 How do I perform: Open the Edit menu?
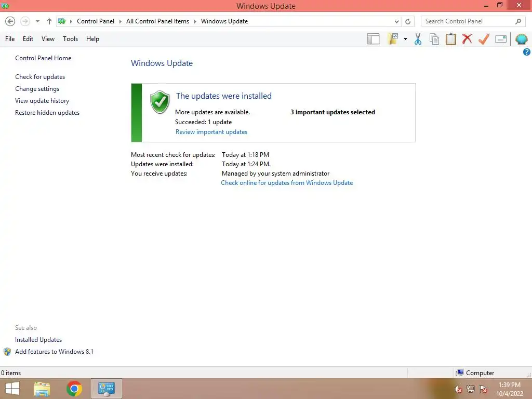pos(28,39)
